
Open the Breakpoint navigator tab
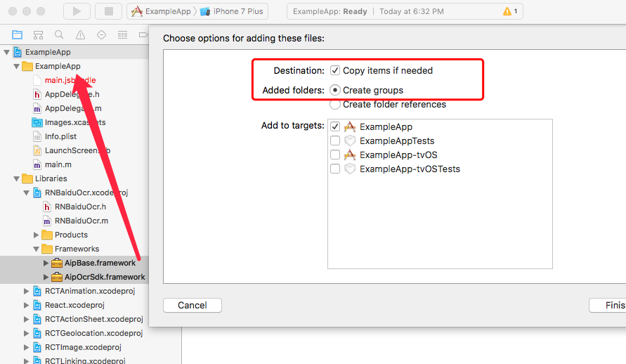click(x=143, y=34)
